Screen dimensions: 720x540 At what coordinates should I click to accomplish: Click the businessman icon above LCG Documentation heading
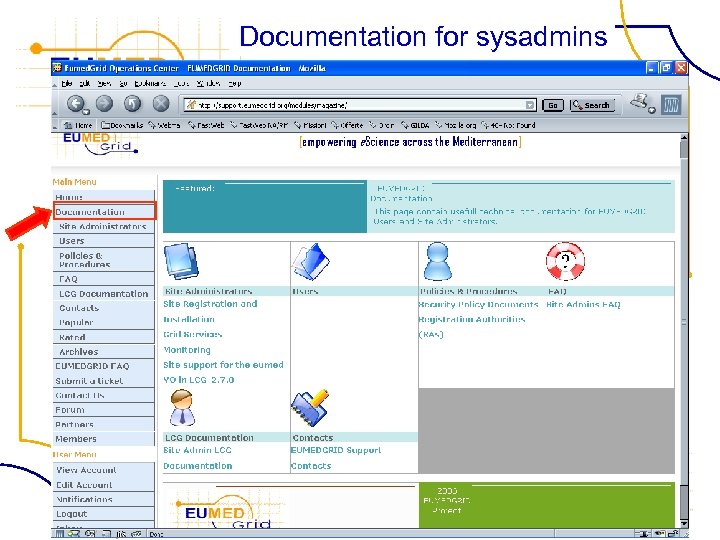click(x=182, y=407)
